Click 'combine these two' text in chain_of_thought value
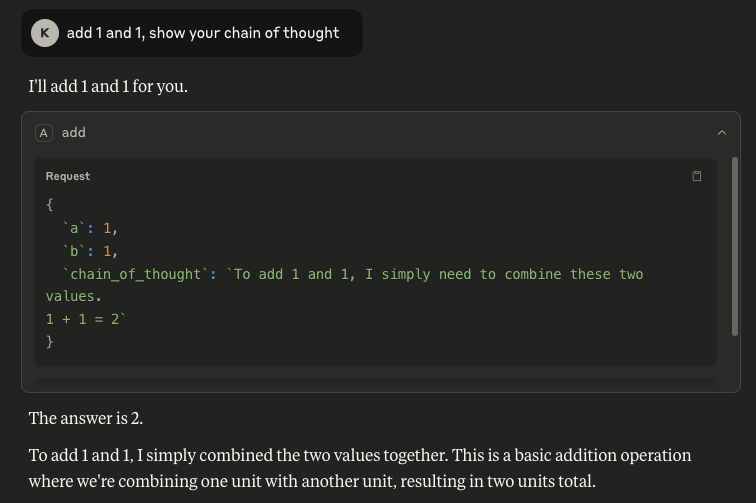Image resolution: width=756 pixels, height=503 pixels. pyautogui.click(x=574, y=274)
